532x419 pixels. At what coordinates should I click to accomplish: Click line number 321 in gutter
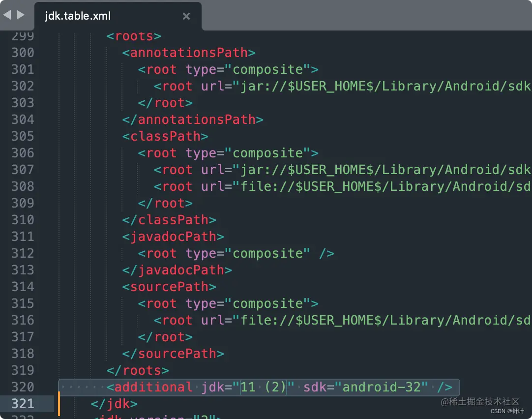tap(23, 404)
